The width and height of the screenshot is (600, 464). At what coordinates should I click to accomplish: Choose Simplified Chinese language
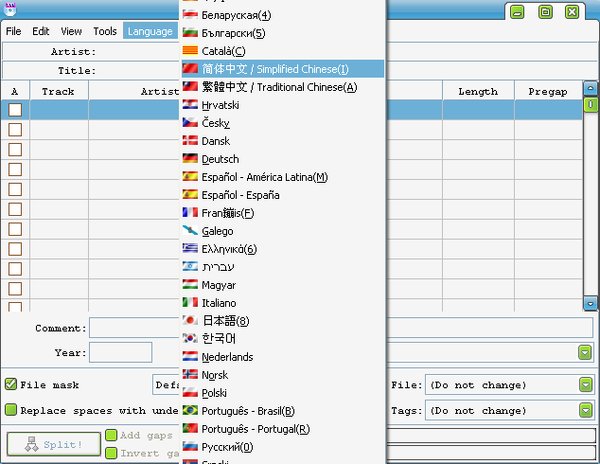283,69
